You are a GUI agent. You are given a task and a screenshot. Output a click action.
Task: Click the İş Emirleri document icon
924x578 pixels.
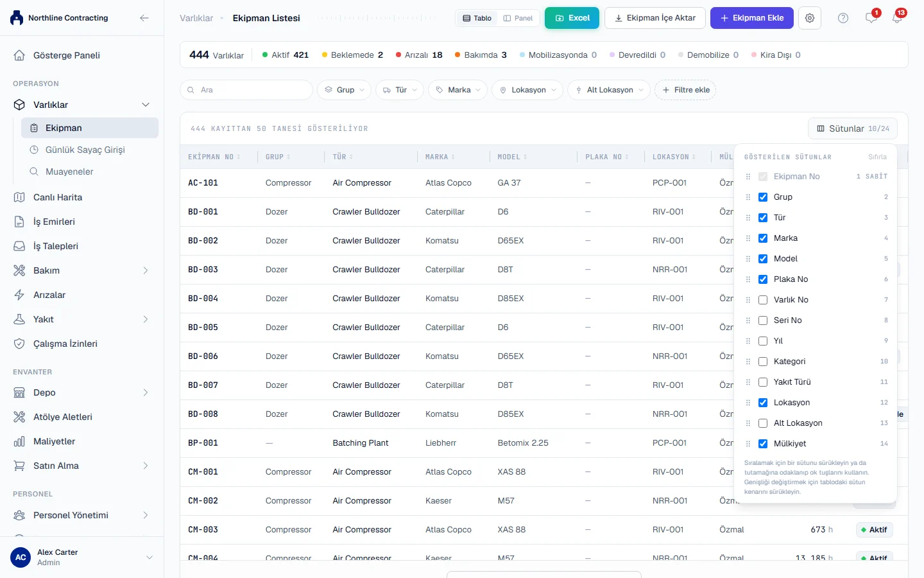pyautogui.click(x=19, y=222)
